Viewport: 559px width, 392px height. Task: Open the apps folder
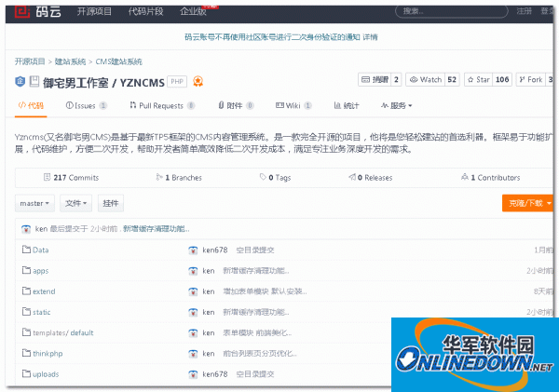point(41,271)
